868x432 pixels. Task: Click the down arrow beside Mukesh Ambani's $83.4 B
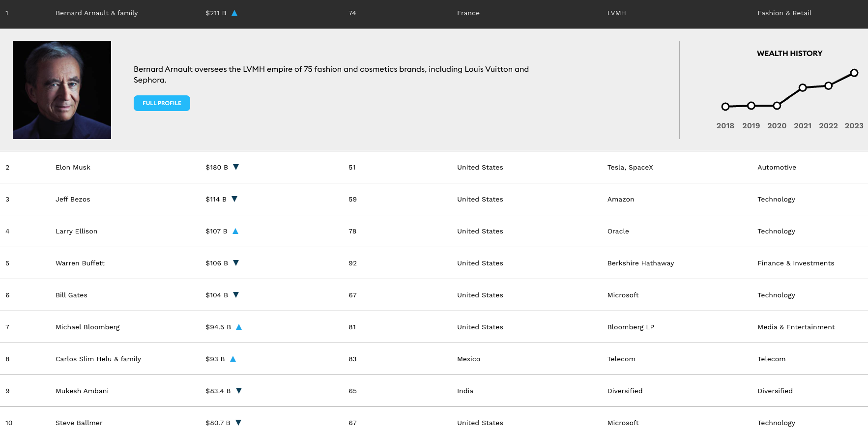tap(239, 391)
